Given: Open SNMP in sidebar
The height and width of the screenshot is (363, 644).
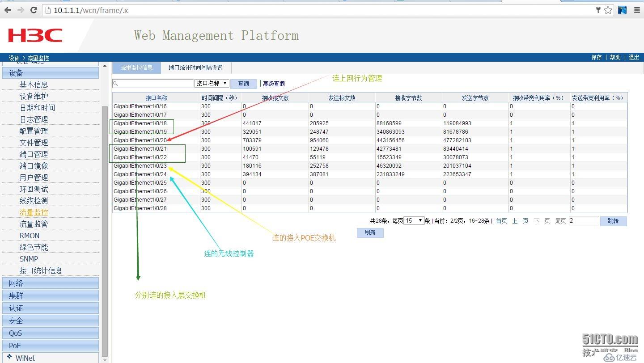Looking at the screenshot, I should (29, 259).
